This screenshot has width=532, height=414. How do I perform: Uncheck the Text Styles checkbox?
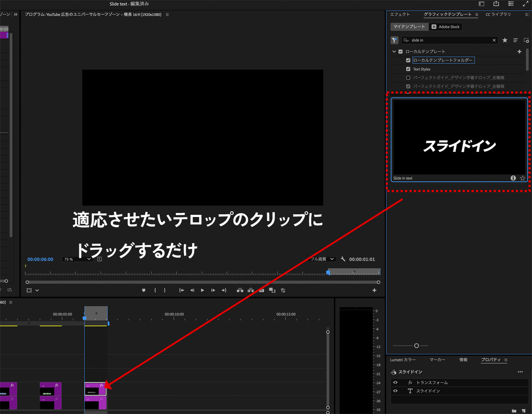[x=408, y=69]
